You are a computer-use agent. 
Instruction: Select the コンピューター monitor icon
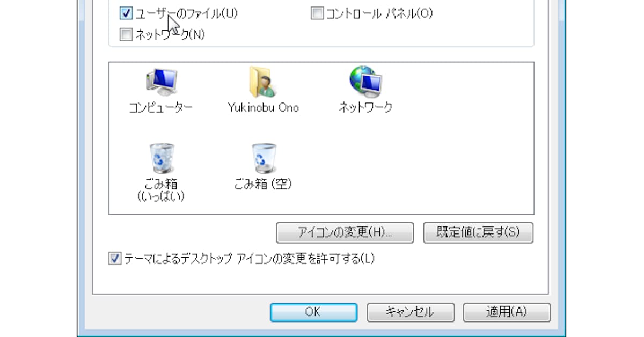pyautogui.click(x=161, y=82)
